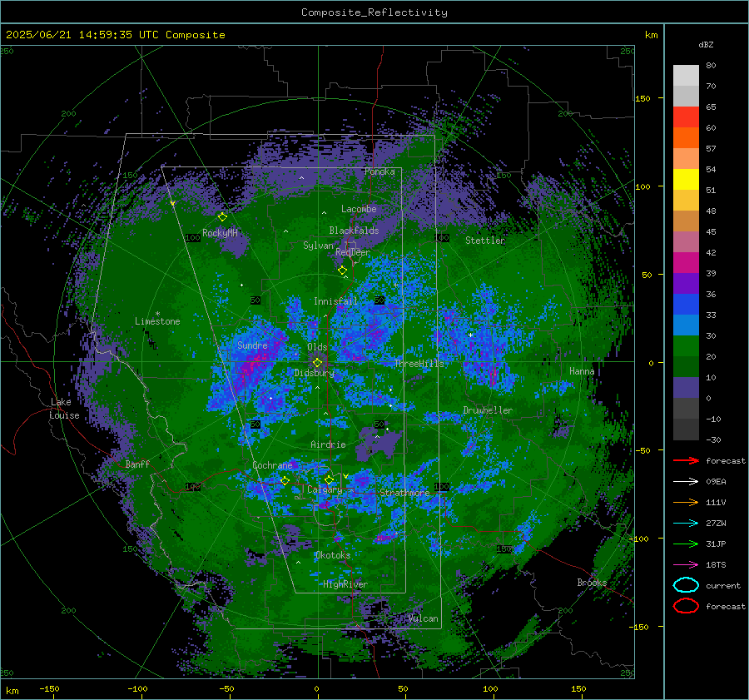Click the magenta 18TS arrow legend icon
Viewport: 749px width, 700px height.
[686, 565]
